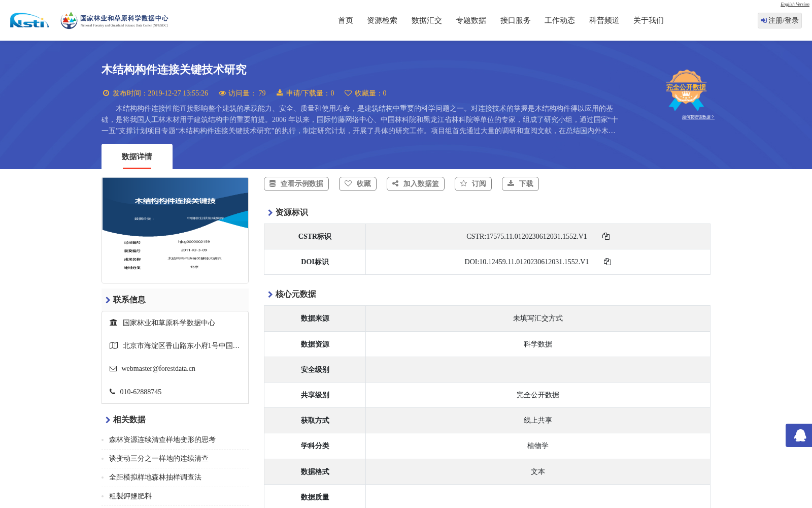
Task: Click the 订阅 button
Action: point(473,184)
